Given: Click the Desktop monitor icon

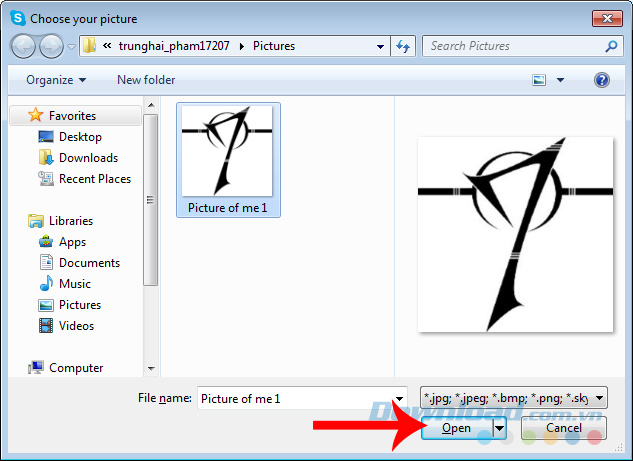Looking at the screenshot, I should tap(46, 137).
